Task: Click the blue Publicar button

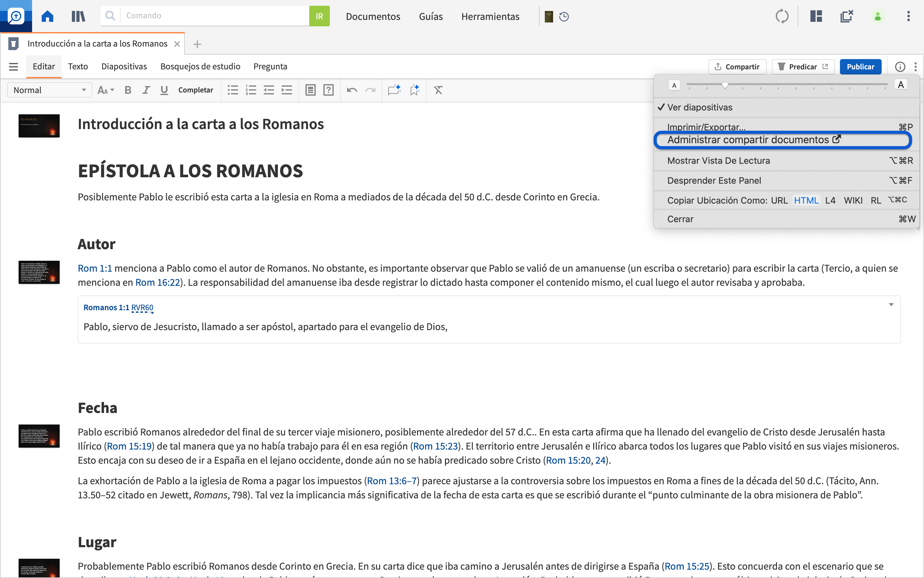Action: (860, 66)
